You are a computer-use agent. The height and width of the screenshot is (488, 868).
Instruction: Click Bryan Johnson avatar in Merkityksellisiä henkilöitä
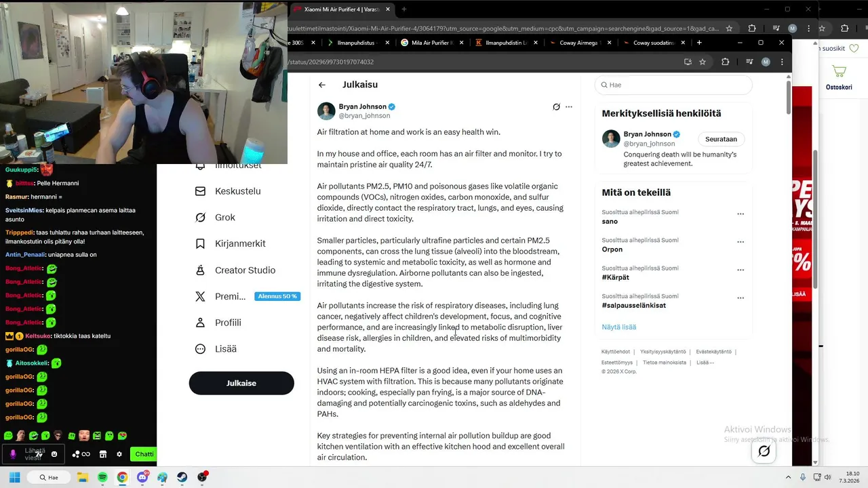click(x=611, y=138)
